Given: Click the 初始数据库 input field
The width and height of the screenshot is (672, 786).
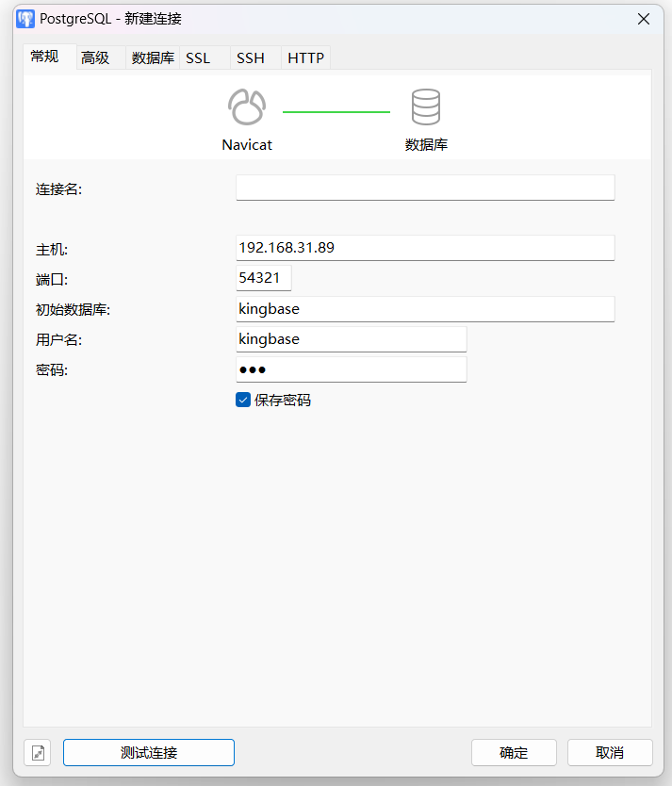Looking at the screenshot, I should (425, 309).
